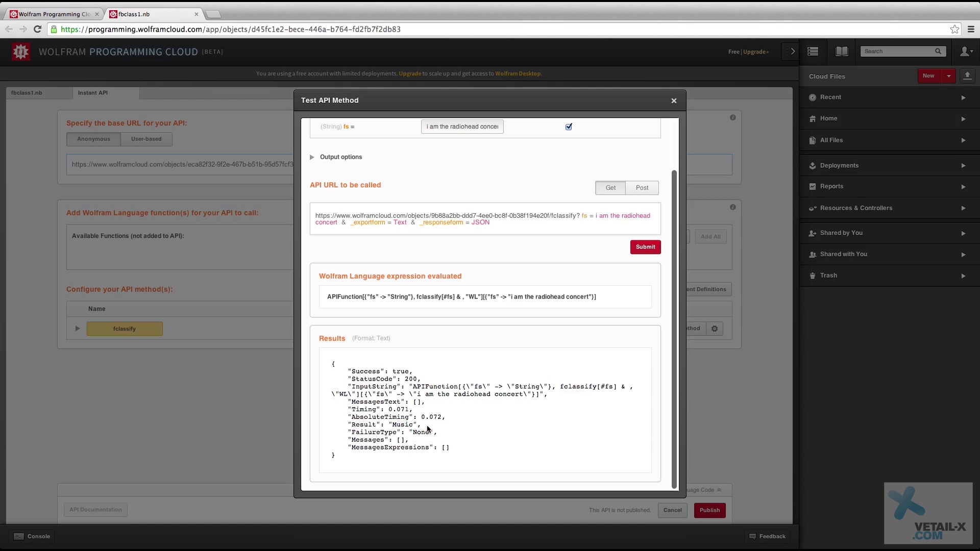Open the documentation book icon

pyautogui.click(x=842, y=52)
